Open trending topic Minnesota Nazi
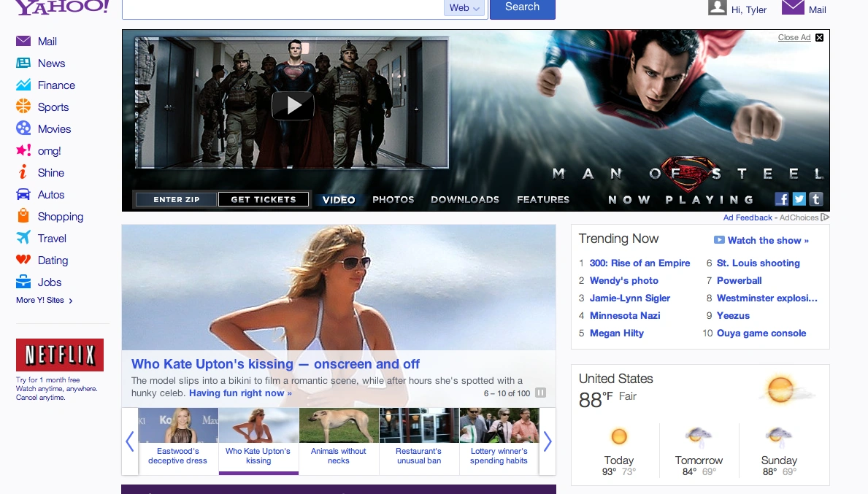 (x=625, y=315)
